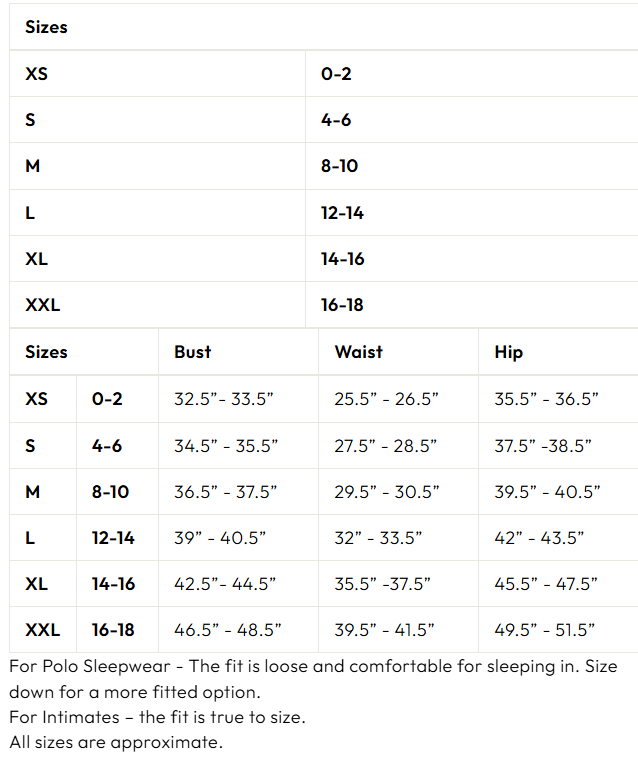Viewport: 638px width, 757px height.
Task: Select the 8-10 cell in top table
Action: [339, 166]
